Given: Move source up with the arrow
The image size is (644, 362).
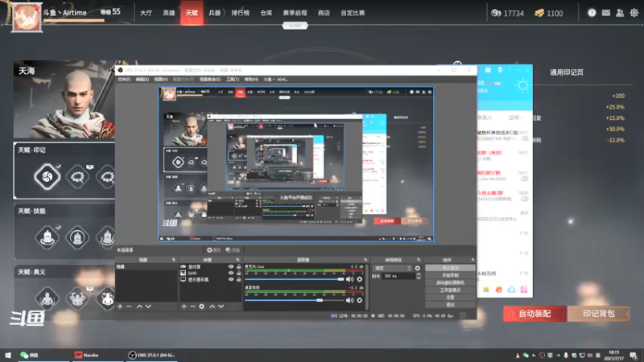Looking at the screenshot, I should [213, 306].
